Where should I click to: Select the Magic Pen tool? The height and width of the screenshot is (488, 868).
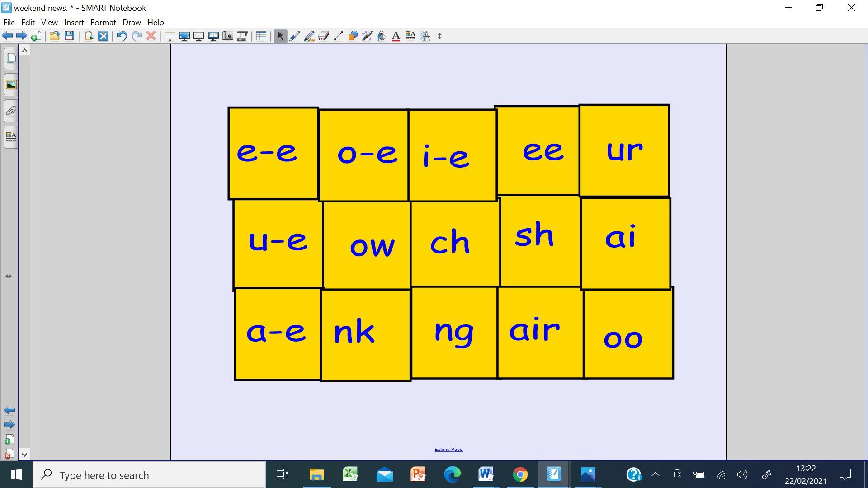tap(367, 36)
